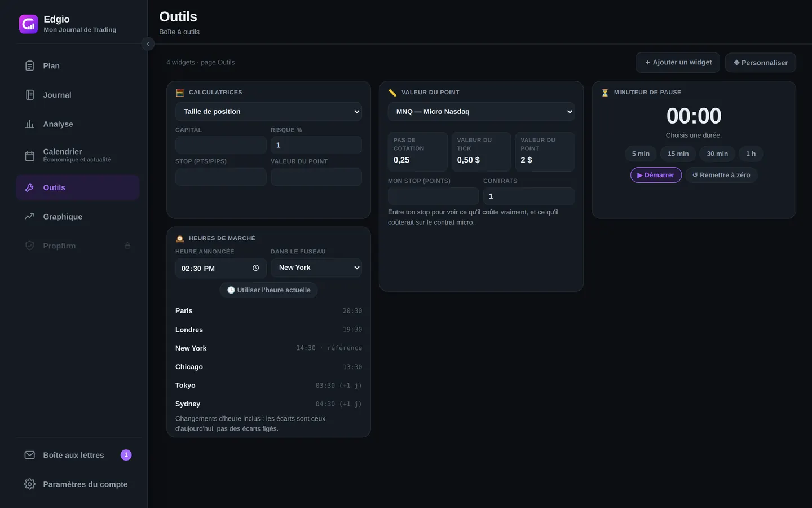Open the MNQ — Micro Nasdaq dropdown
812x508 pixels.
tap(481, 112)
